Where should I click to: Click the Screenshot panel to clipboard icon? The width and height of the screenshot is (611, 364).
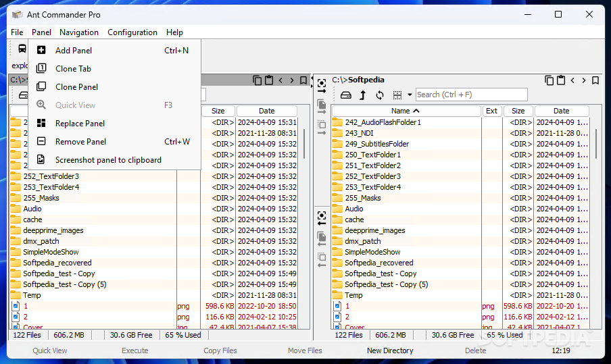[x=41, y=159]
